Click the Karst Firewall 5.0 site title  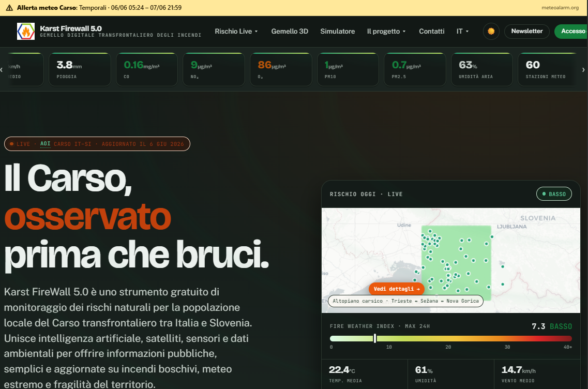click(71, 28)
